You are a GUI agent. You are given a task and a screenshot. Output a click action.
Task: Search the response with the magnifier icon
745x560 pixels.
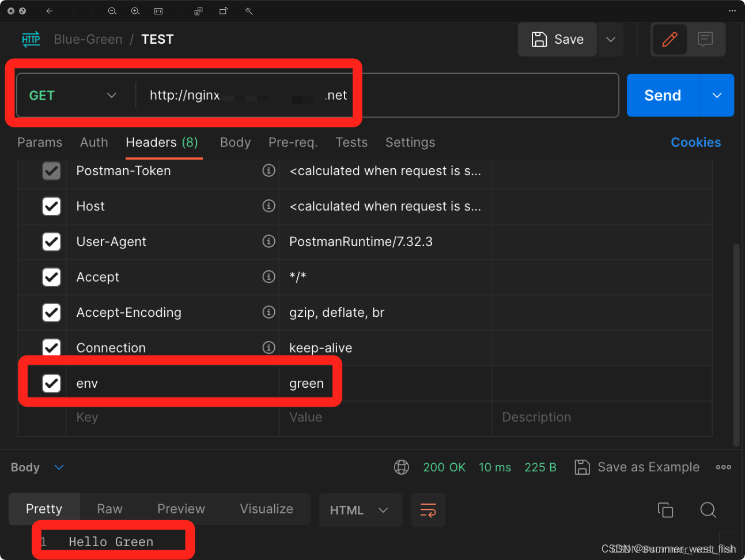coord(708,510)
